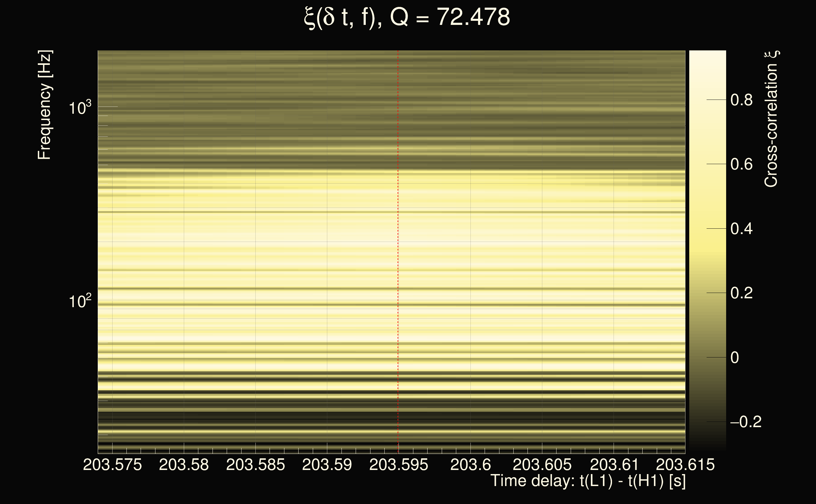816x504 pixels.
Task: Click the Cross-correlation color bar at 0.8
Action: 707,100
